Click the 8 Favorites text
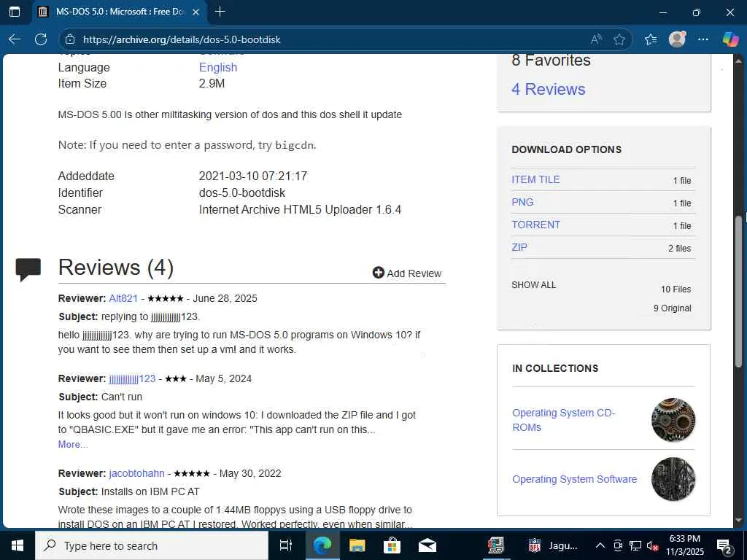747x560 pixels. [x=551, y=60]
